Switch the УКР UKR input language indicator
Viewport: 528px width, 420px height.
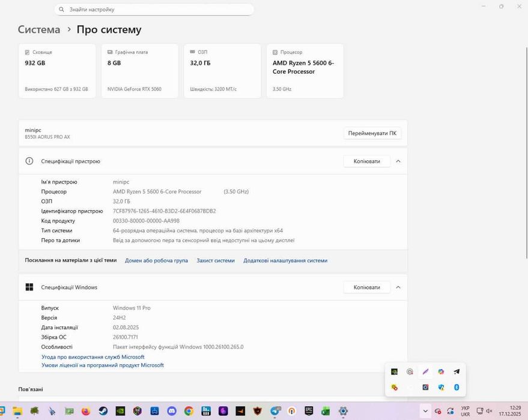pos(466,411)
